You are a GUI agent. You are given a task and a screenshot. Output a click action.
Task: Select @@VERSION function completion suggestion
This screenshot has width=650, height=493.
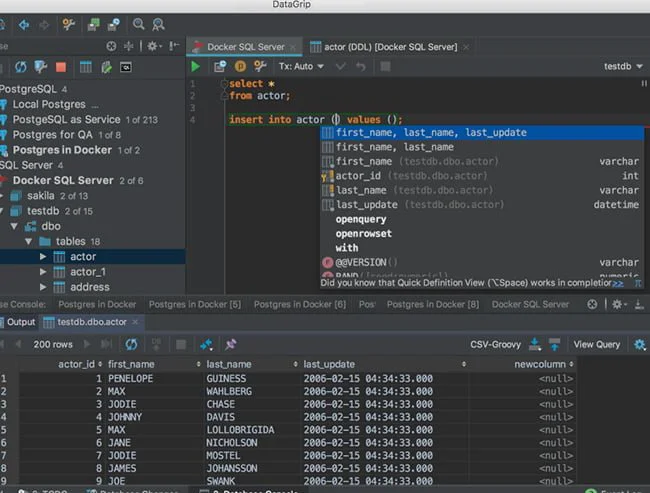tap(482, 262)
